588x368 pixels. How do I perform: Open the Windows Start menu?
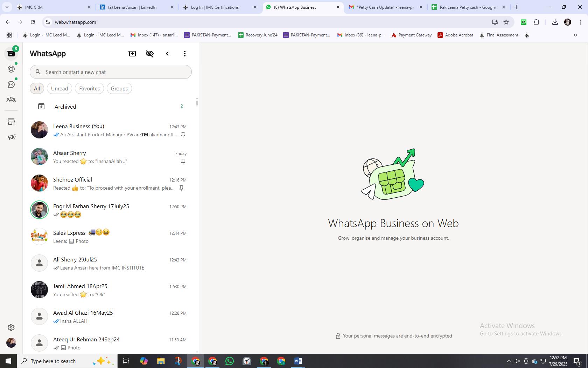point(8,361)
